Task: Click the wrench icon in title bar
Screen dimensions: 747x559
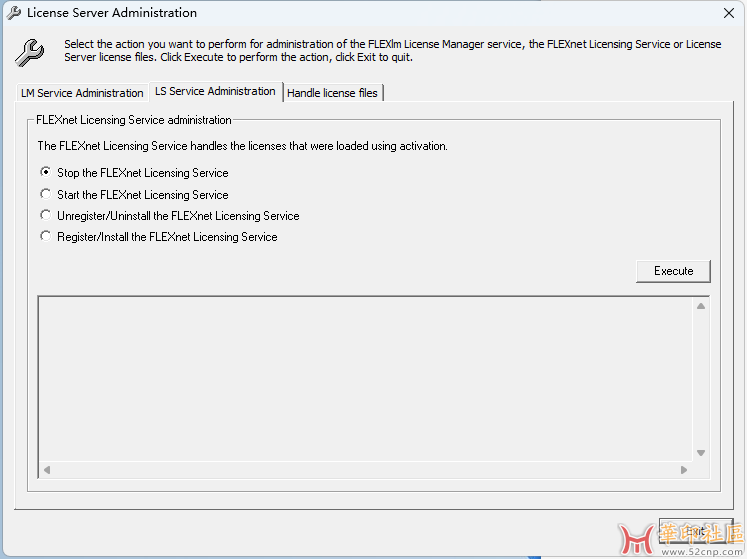Action: [14, 13]
